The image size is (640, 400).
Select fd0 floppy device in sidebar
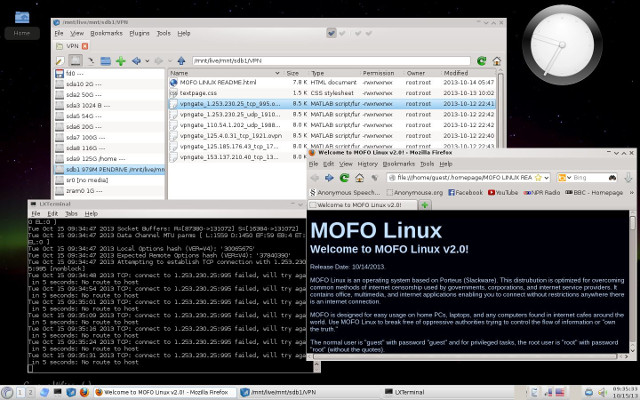point(109,73)
